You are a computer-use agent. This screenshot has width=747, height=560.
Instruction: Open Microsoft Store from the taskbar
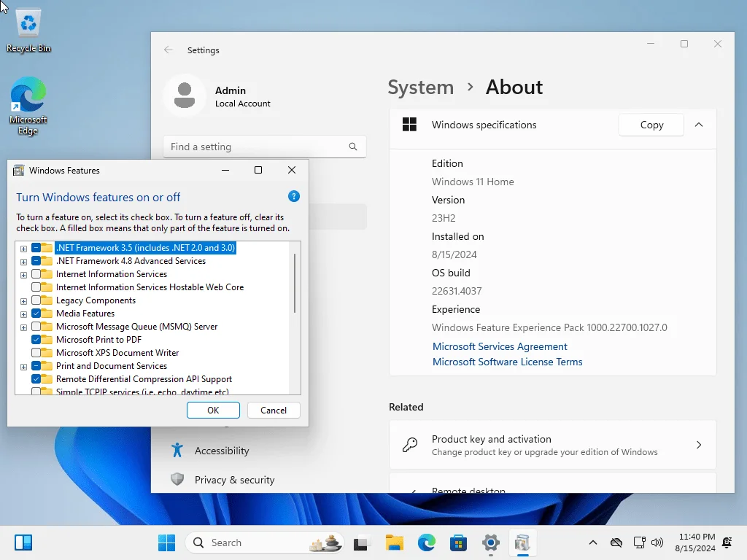point(458,542)
